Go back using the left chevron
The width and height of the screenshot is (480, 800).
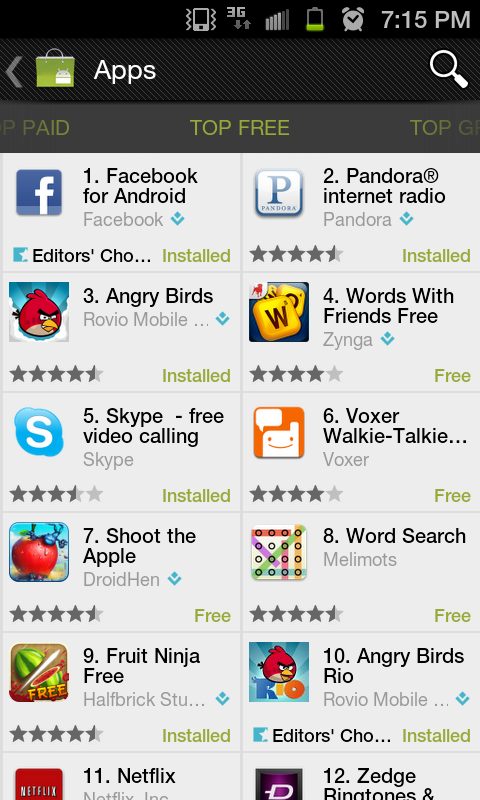click(14, 71)
